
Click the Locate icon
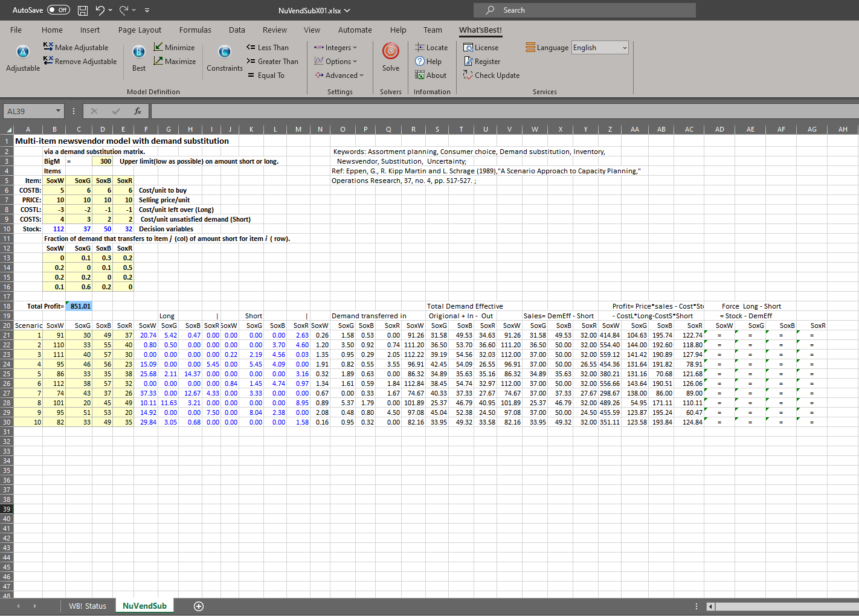point(431,48)
